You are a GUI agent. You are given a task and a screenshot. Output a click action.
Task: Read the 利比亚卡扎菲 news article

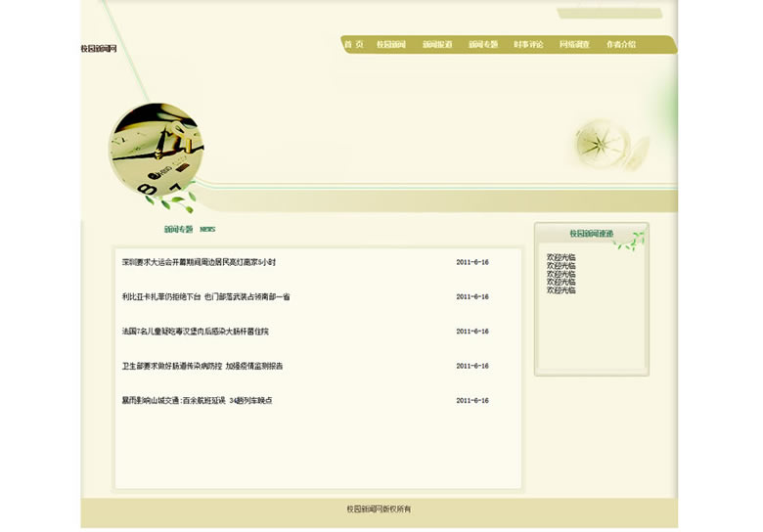point(205,296)
